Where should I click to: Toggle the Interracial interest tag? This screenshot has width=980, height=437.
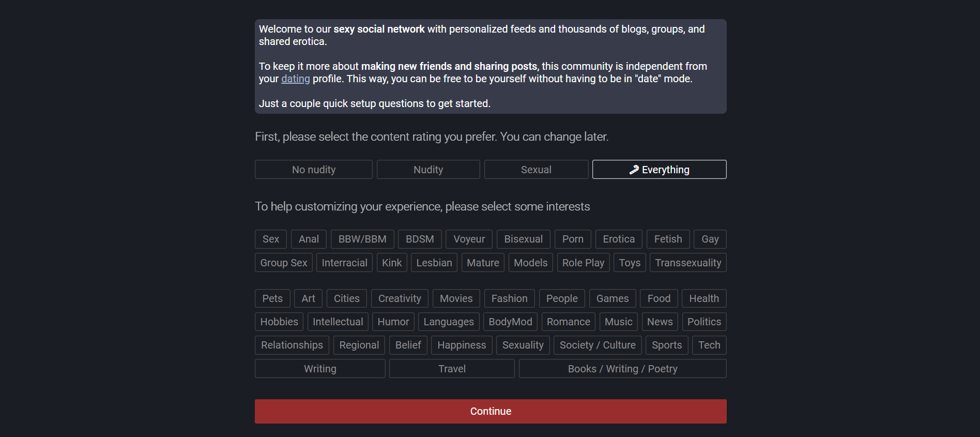[x=344, y=263]
